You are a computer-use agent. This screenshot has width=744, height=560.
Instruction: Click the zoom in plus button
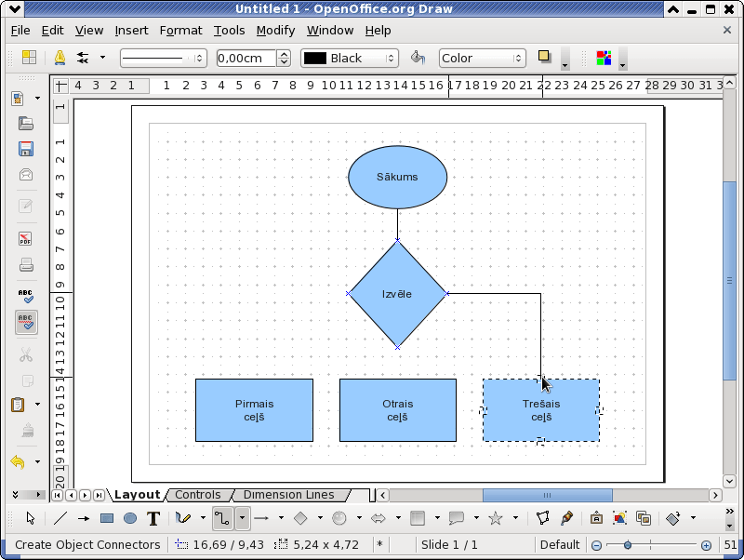(706, 545)
